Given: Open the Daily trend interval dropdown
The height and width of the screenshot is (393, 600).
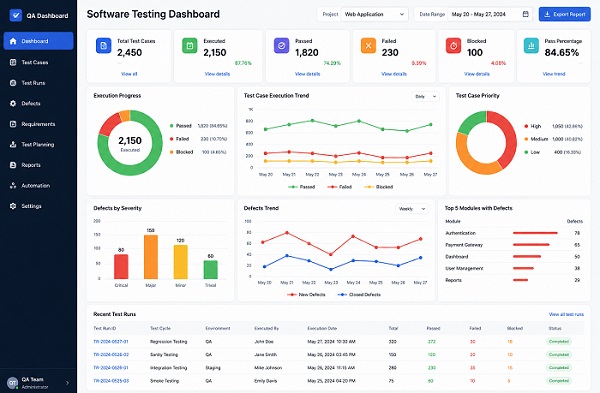Looking at the screenshot, I should (x=426, y=96).
